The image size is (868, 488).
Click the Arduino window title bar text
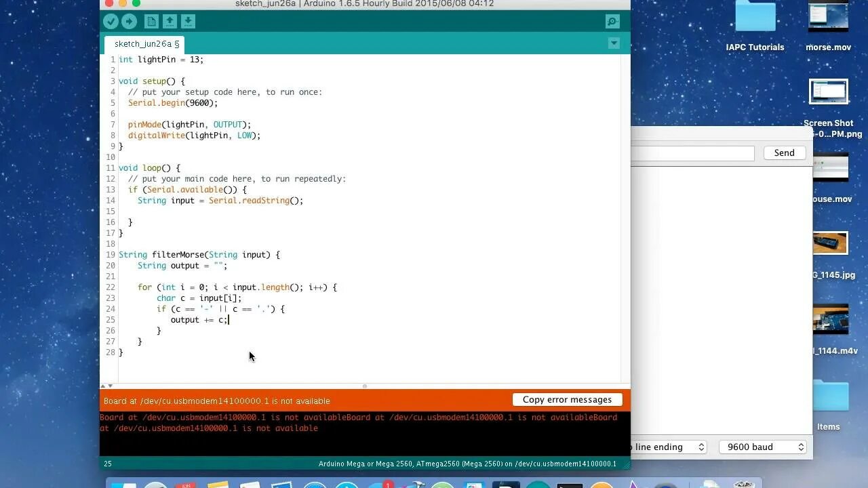click(364, 4)
